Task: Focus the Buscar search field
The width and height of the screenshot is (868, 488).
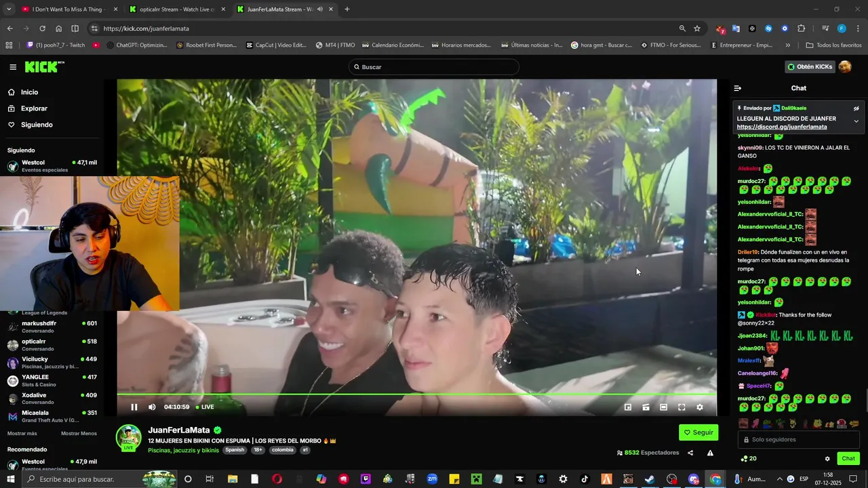Action: (434, 67)
